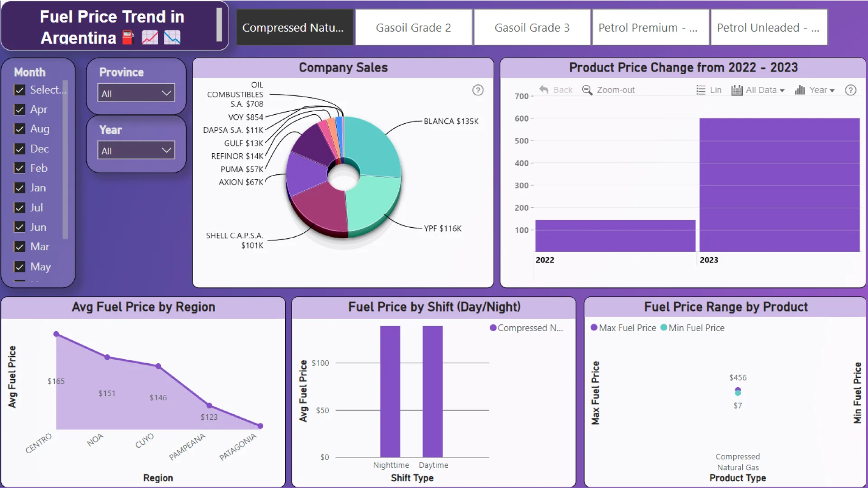
Task: Open help icon on Price Change chart
Action: (x=851, y=90)
